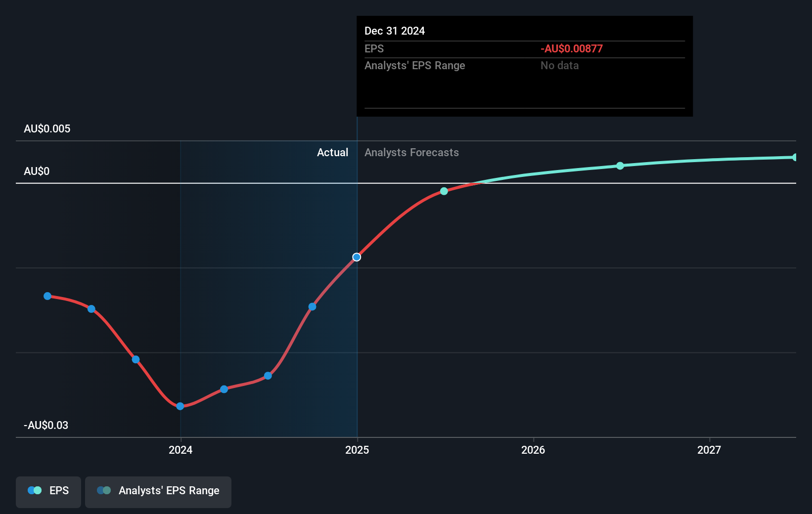Click the AU$0 y-axis label
Screen dimensions: 812x514
37,171
